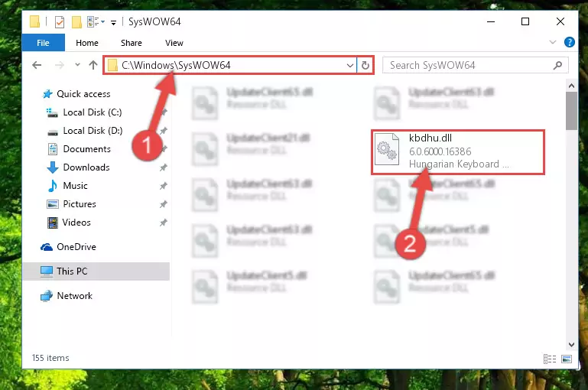Click the pin icon next to Downloads
588x390 pixels.
(163, 167)
